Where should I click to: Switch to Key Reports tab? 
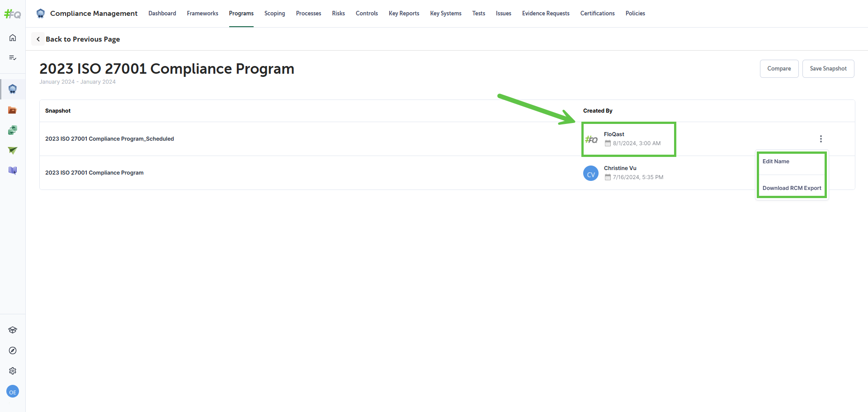pyautogui.click(x=404, y=14)
